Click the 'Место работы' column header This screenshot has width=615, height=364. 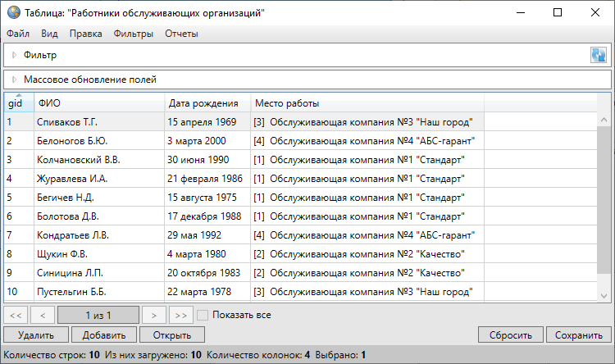287,103
